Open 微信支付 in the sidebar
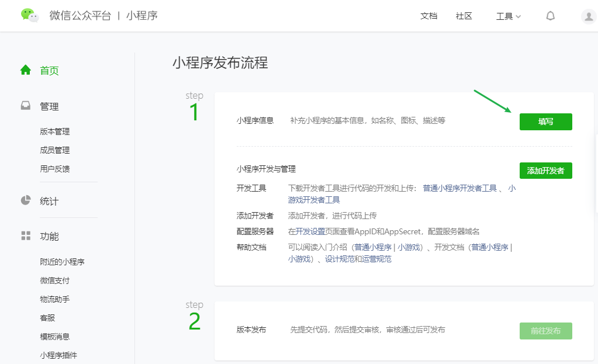The height and width of the screenshot is (364, 598). pos(54,280)
